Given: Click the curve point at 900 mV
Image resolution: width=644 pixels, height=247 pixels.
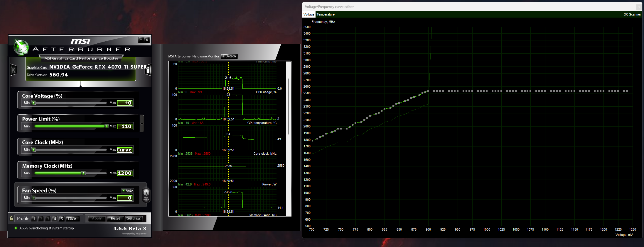Looking at the screenshot, I should click(428, 91).
